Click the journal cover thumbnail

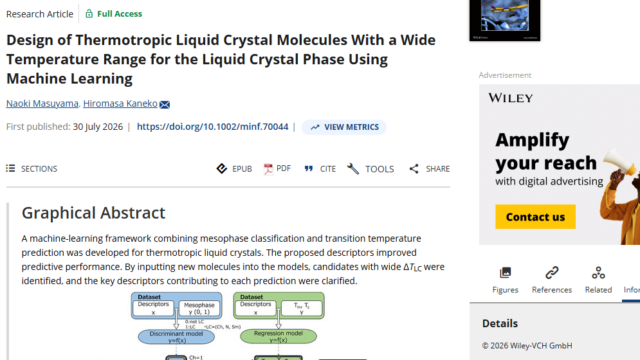click(x=505, y=20)
